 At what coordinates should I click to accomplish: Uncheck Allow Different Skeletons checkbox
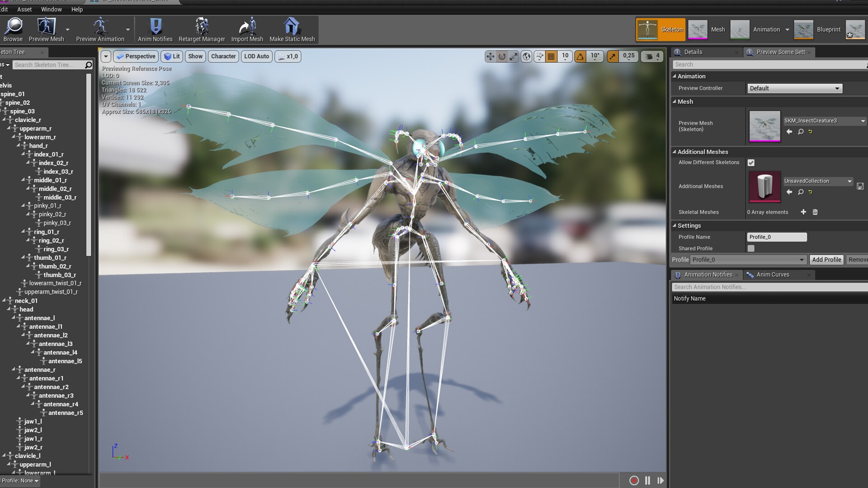coord(751,163)
